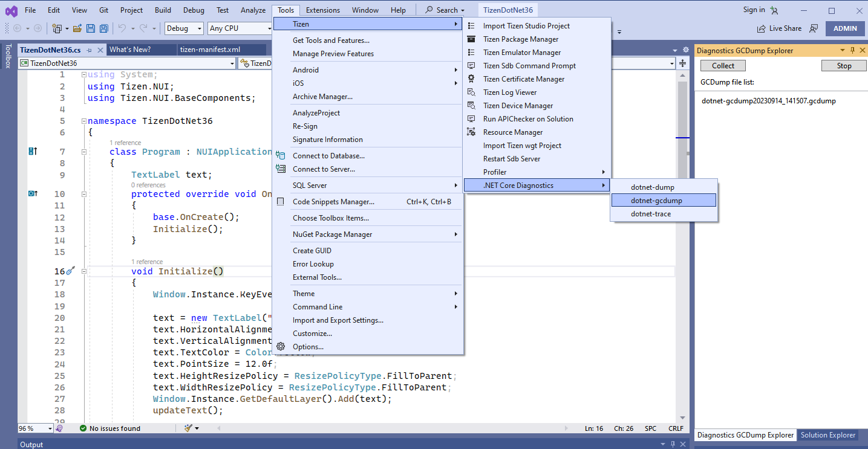This screenshot has height=449, width=868.
Task: Open the Extensions menu
Action: point(322,10)
